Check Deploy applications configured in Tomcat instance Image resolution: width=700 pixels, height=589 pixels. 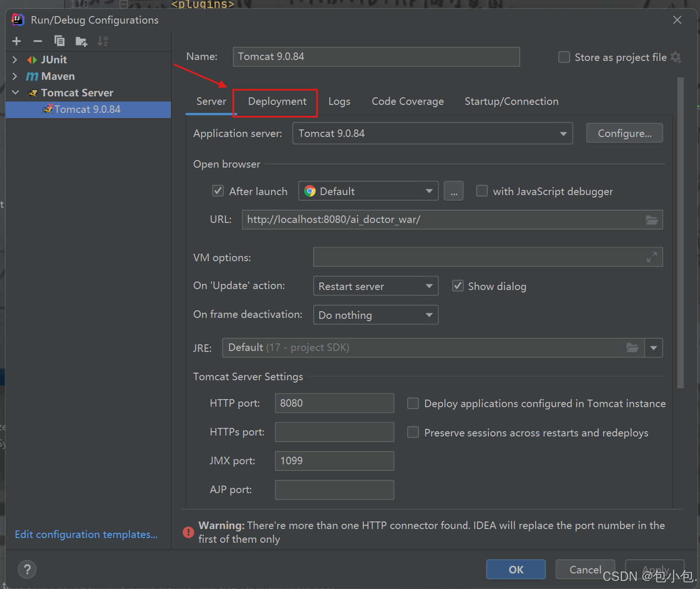(413, 403)
